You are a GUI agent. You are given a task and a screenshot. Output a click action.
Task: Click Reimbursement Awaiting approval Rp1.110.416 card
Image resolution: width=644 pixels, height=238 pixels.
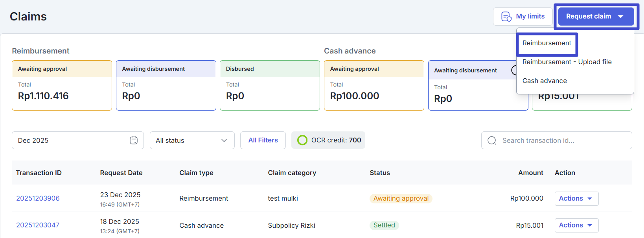click(62, 85)
